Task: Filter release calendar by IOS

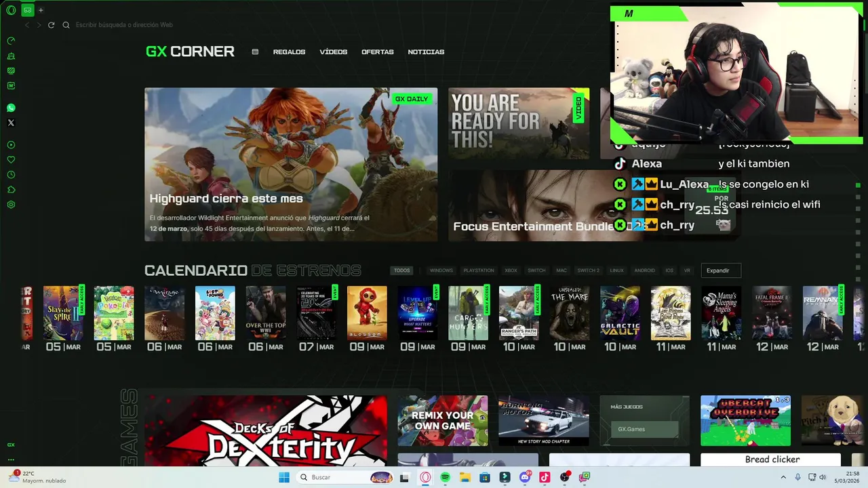Action: (669, 270)
